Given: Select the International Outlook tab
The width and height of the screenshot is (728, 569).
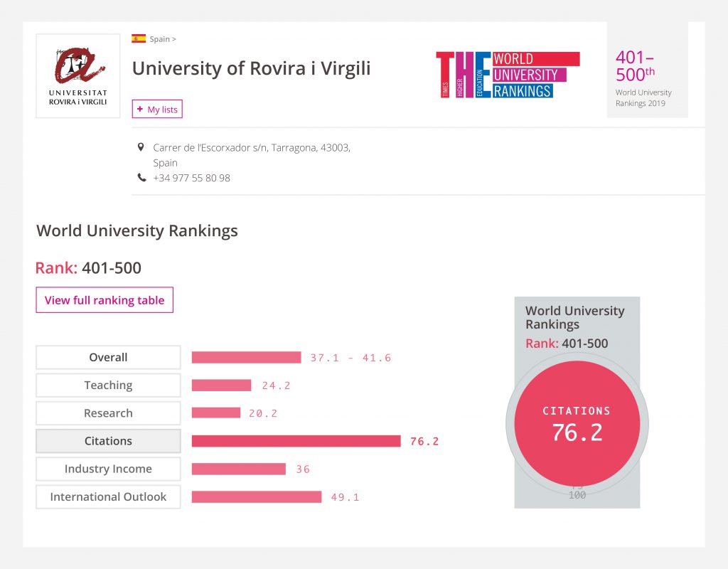Looking at the screenshot, I should coord(108,496).
